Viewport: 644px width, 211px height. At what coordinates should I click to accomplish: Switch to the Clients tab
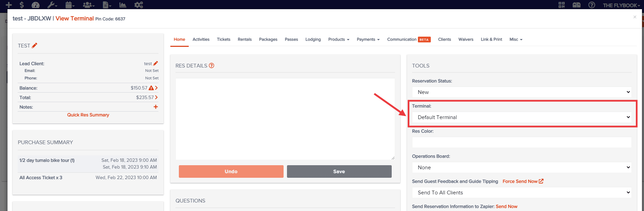point(444,39)
